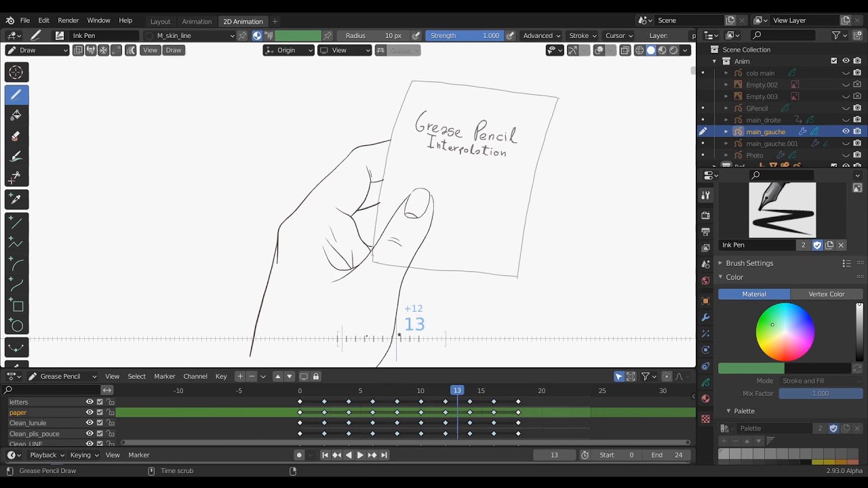Select the Curve primitive tool
This screenshot has height=488, width=868.
pos(17,285)
